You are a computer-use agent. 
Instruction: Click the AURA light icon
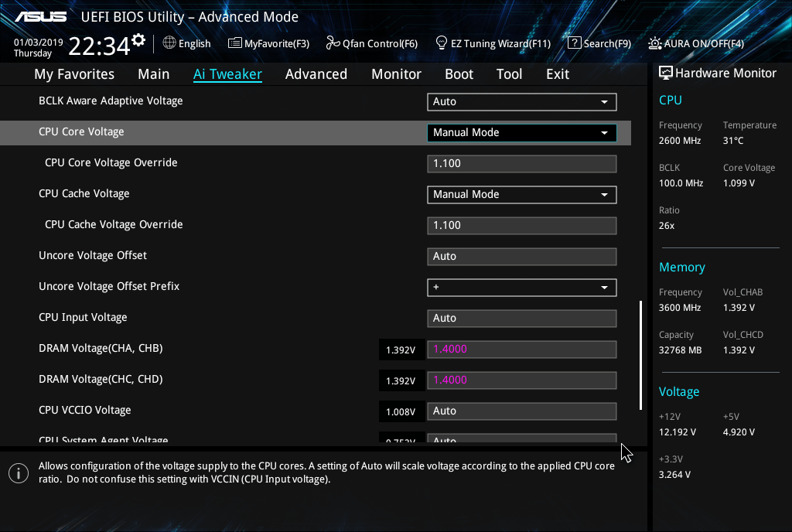(x=654, y=43)
